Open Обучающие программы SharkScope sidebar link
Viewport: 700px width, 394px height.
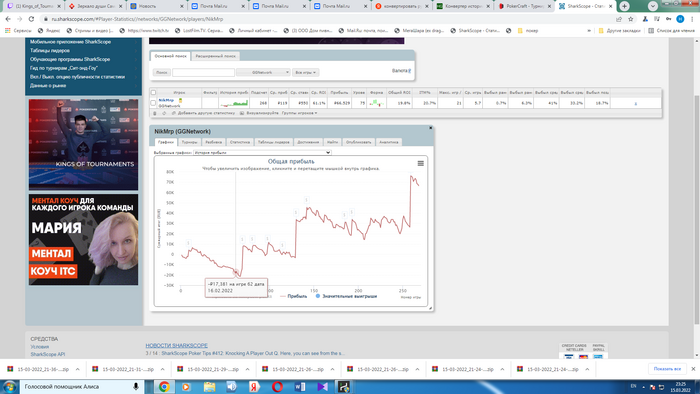[x=70, y=59]
